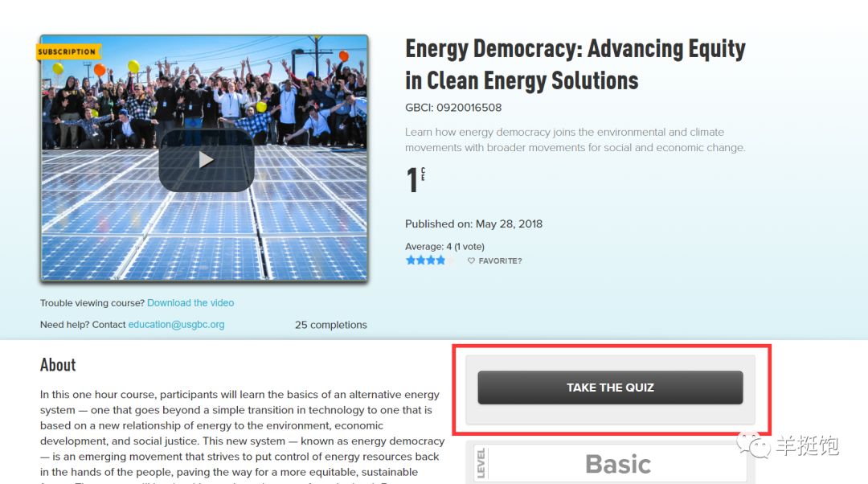The width and height of the screenshot is (868, 484).
Task: Click the heart favorite icon
Action: (472, 260)
